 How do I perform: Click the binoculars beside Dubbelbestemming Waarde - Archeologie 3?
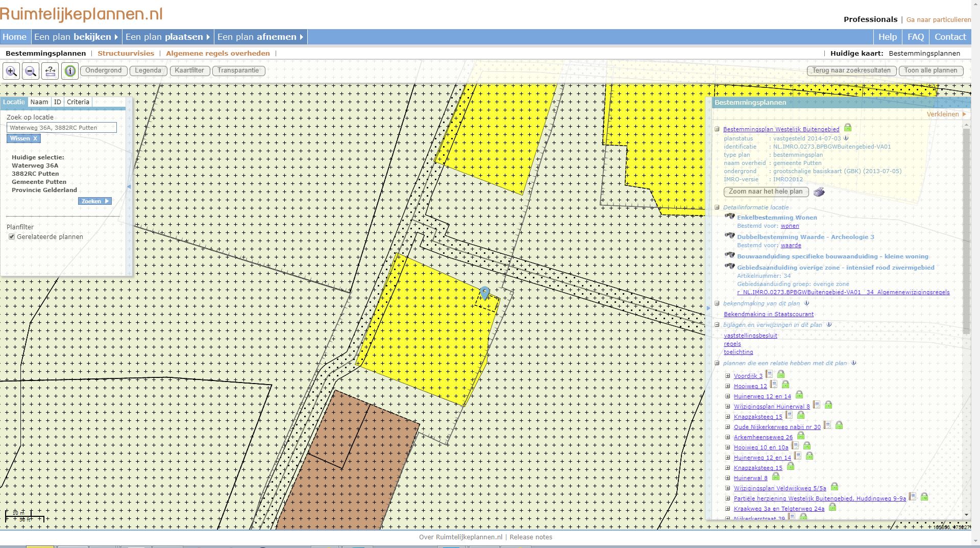pyautogui.click(x=729, y=236)
